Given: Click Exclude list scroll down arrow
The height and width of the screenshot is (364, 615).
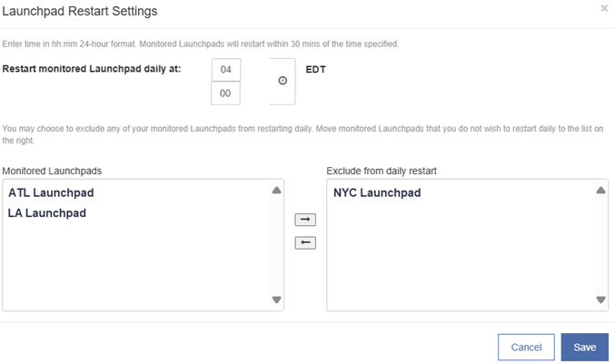Looking at the screenshot, I should 600,300.
